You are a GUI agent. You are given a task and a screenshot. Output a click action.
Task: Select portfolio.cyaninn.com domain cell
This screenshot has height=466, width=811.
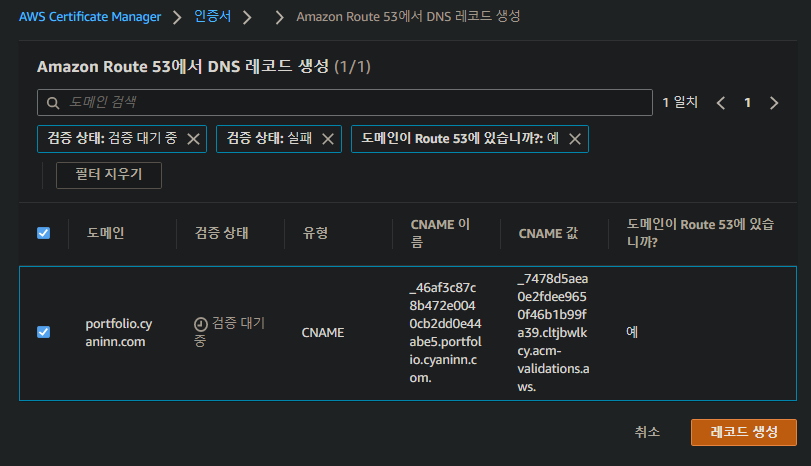119,333
